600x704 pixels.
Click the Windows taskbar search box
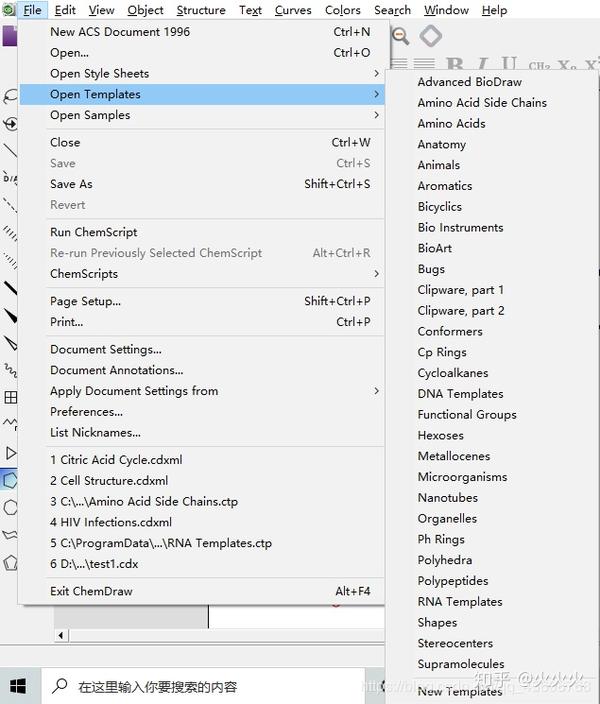click(x=203, y=686)
